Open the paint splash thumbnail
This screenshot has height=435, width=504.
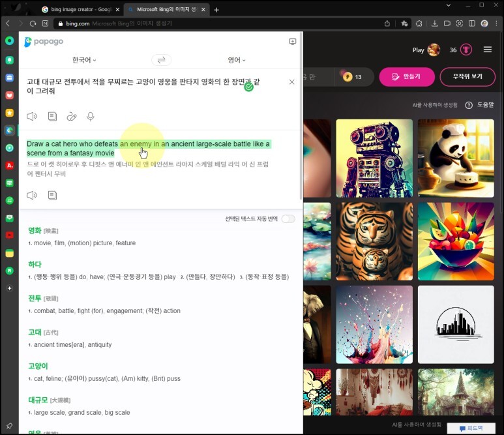pyautogui.click(x=374, y=324)
